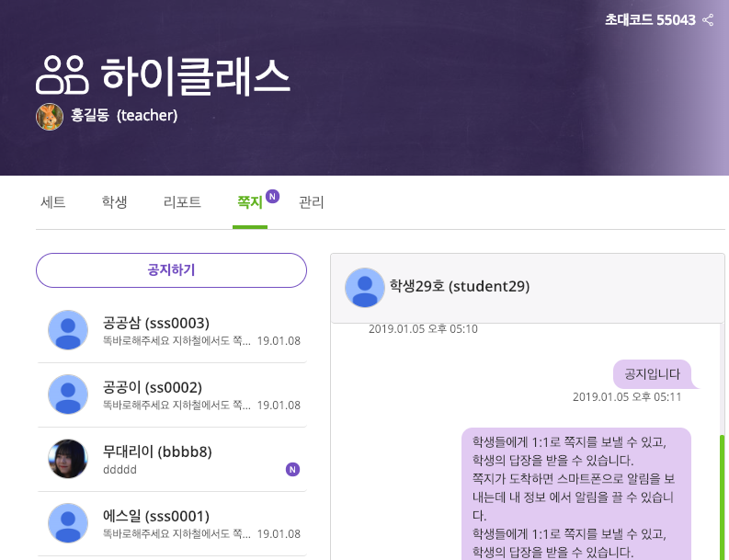The height and width of the screenshot is (560, 729).
Task: Click 에스일 (sss0001) avatar icon
Action: tap(68, 523)
